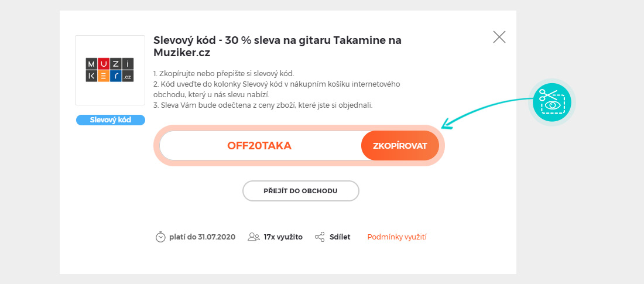Close the discount code popup
The width and height of the screenshot is (644, 284).
(x=499, y=37)
